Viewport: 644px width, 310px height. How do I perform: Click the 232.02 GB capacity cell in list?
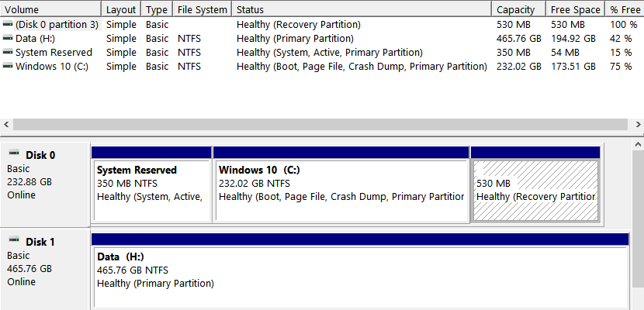[519, 67]
